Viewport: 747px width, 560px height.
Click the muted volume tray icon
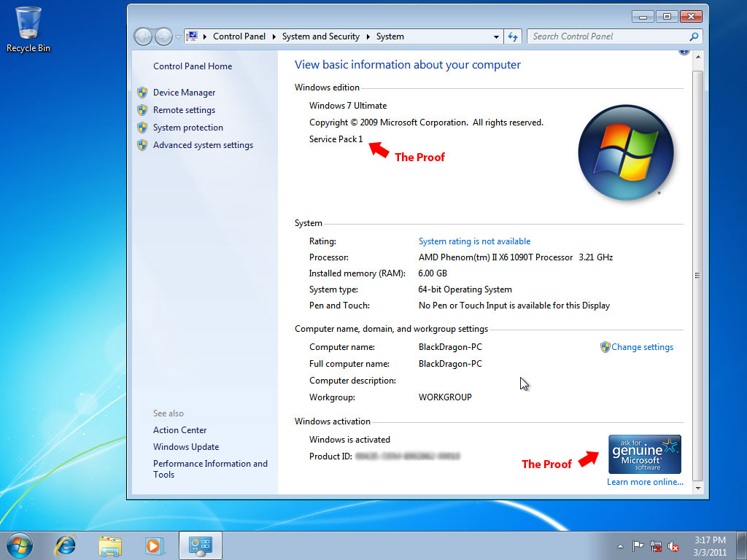pos(673,547)
